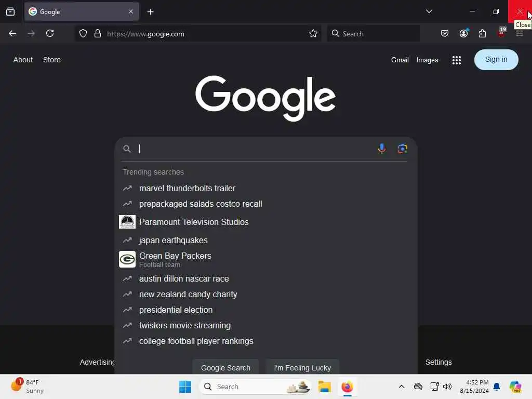The image size is (532, 399).
Task: Open Settings in page footer
Action: click(x=438, y=362)
